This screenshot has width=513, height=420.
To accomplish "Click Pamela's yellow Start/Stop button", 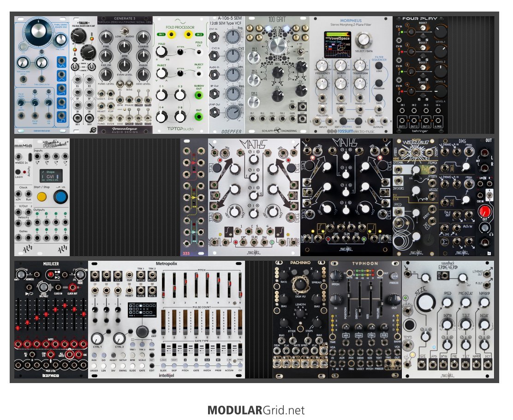I will [42, 197].
